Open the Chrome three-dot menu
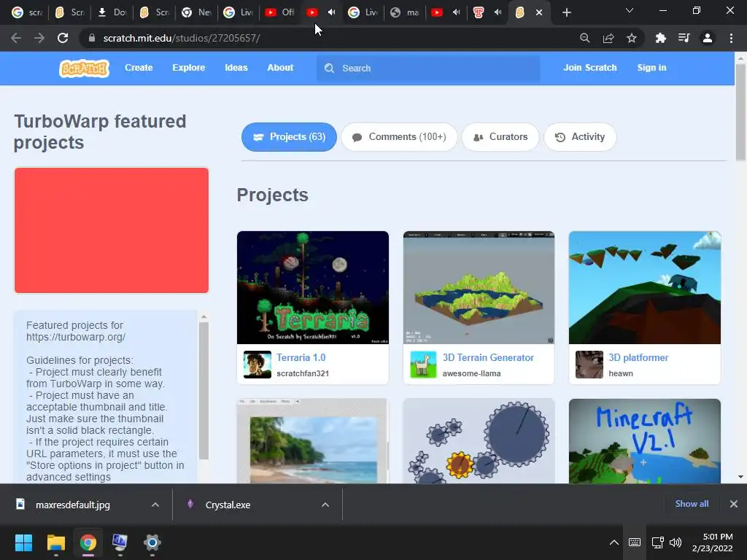 (x=731, y=38)
